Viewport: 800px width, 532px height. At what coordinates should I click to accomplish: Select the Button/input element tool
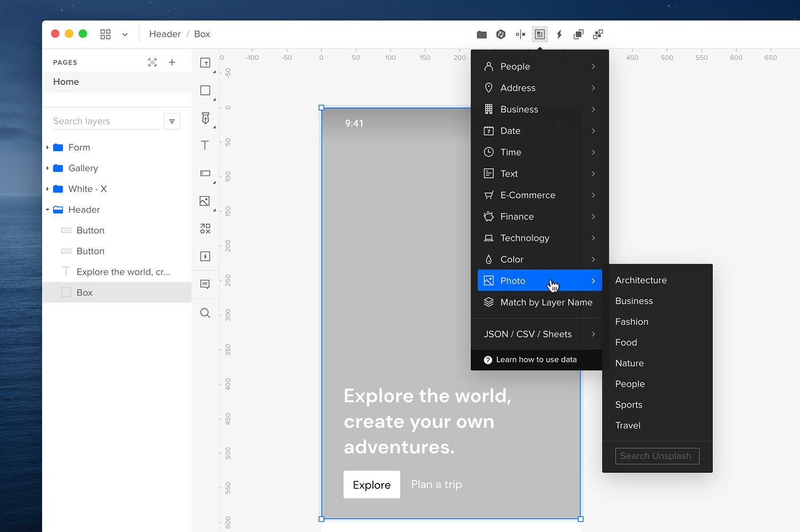[205, 173]
